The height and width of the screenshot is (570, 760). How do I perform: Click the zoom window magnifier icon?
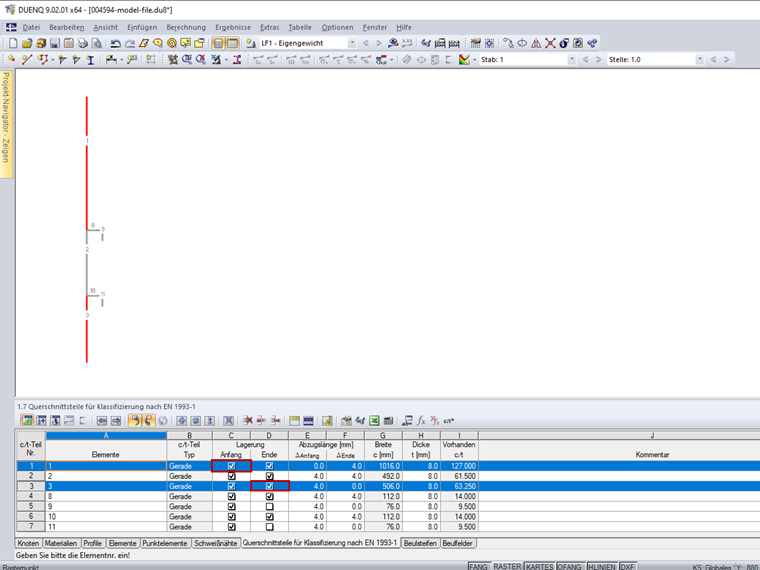click(x=187, y=60)
